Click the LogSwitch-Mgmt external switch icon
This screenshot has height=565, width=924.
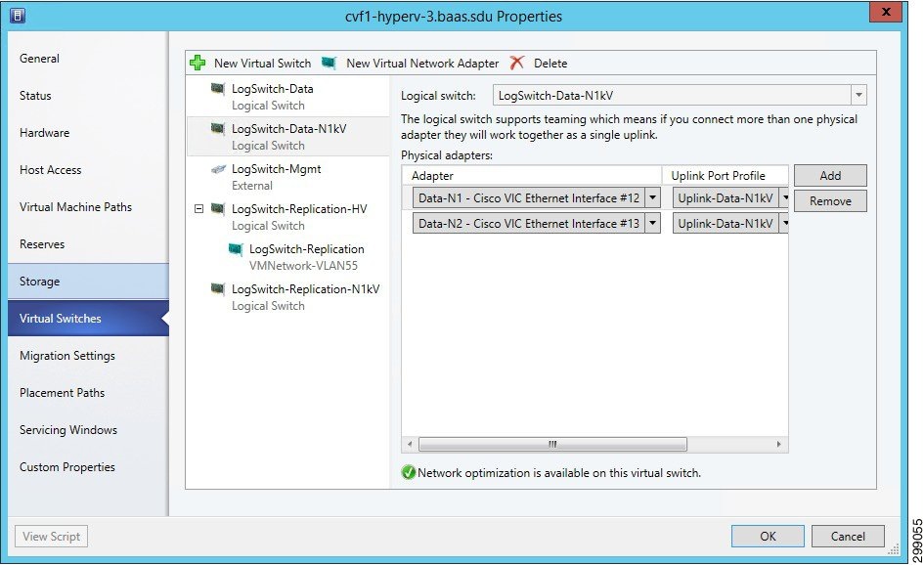coord(217,169)
